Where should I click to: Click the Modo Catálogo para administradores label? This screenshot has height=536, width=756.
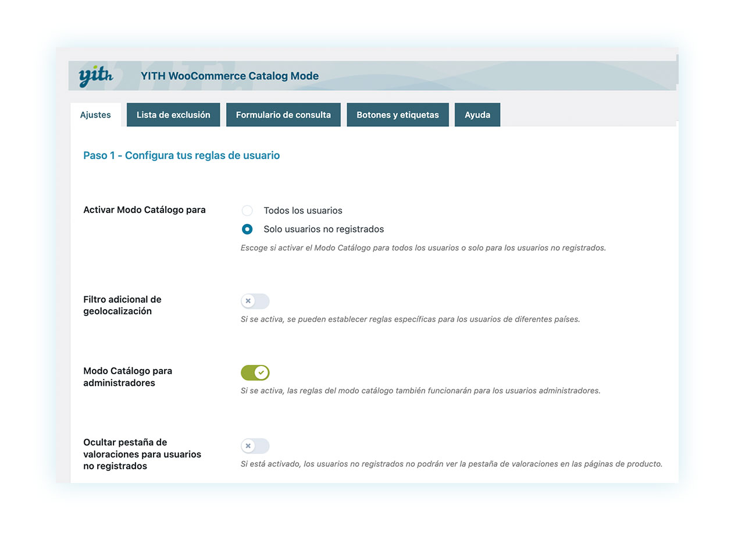[x=128, y=377]
